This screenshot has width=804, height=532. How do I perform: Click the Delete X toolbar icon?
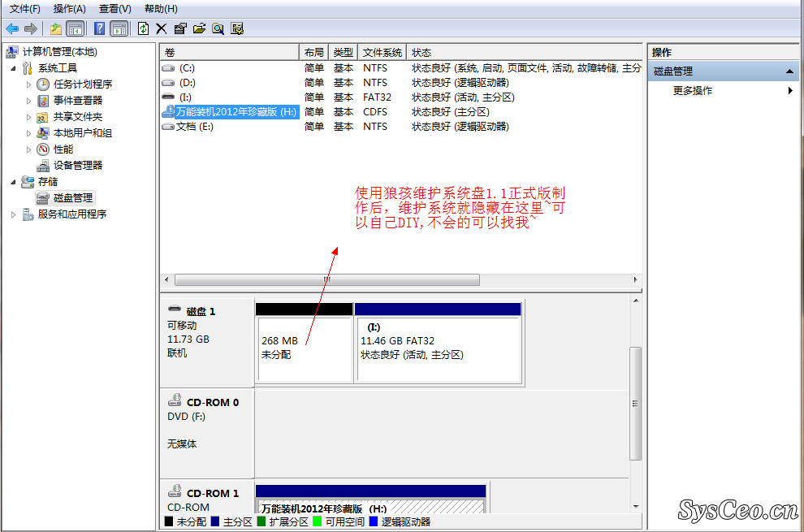pos(162,28)
